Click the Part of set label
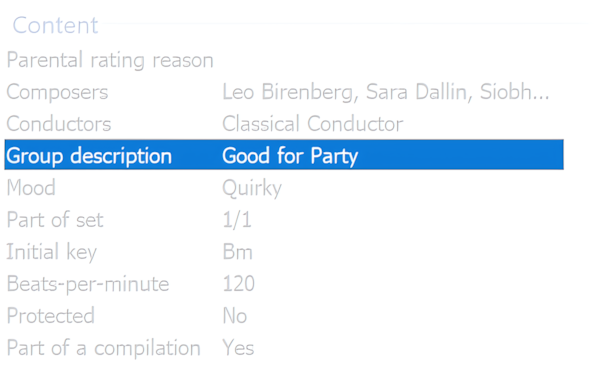Viewport: 596px width, 366px height. 55,220
